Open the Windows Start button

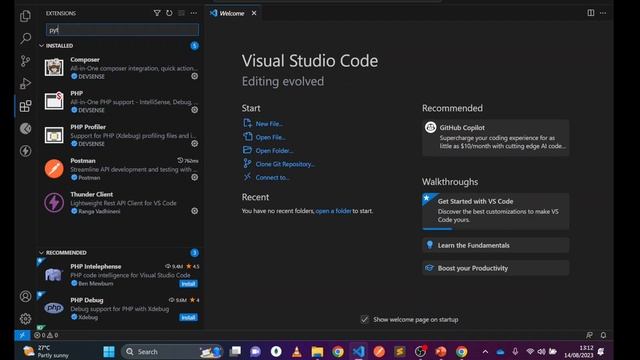[109, 351]
